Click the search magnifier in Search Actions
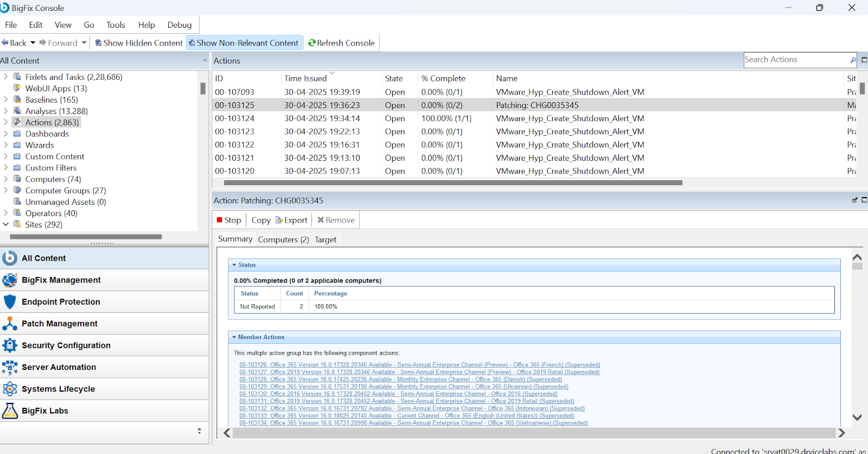Screen dimensions: 868x454 (853, 60)
